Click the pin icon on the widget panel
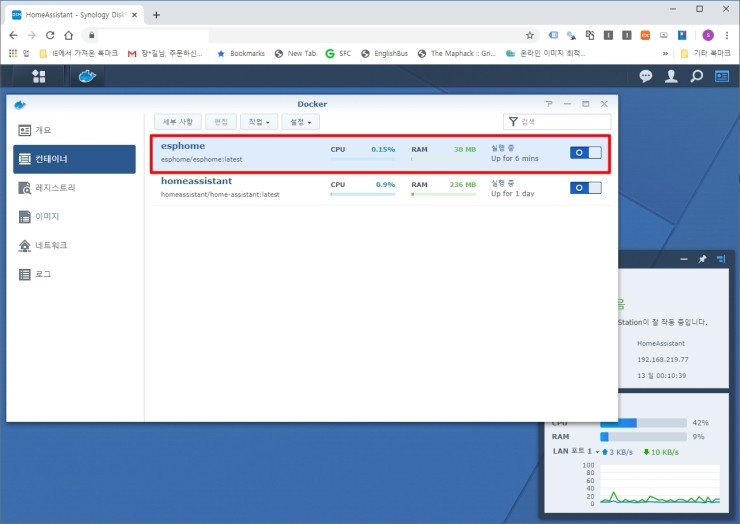740x524 pixels. tap(702, 259)
